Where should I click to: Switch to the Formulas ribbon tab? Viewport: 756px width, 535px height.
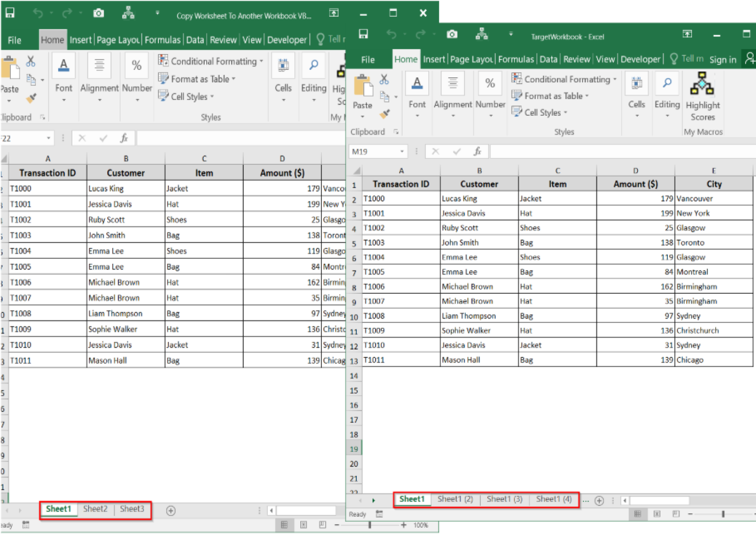click(x=516, y=59)
